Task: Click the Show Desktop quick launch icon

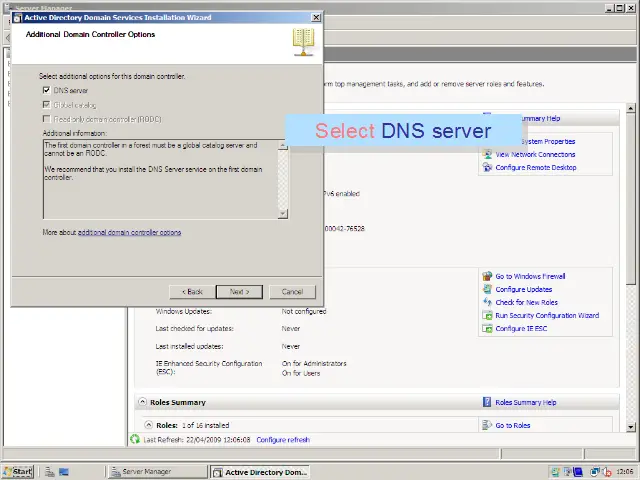Action: [64, 472]
